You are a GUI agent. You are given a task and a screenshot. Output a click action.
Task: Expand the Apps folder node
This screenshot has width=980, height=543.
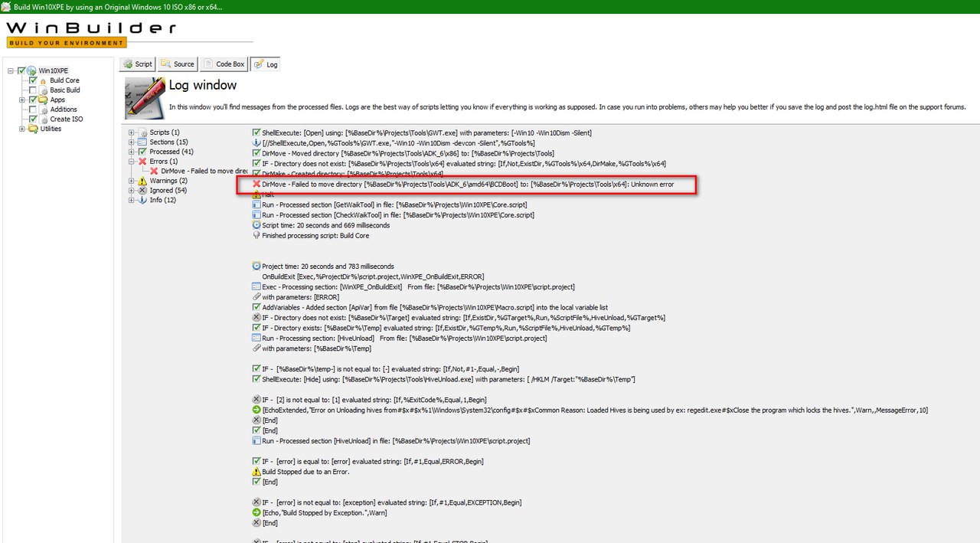(x=22, y=100)
